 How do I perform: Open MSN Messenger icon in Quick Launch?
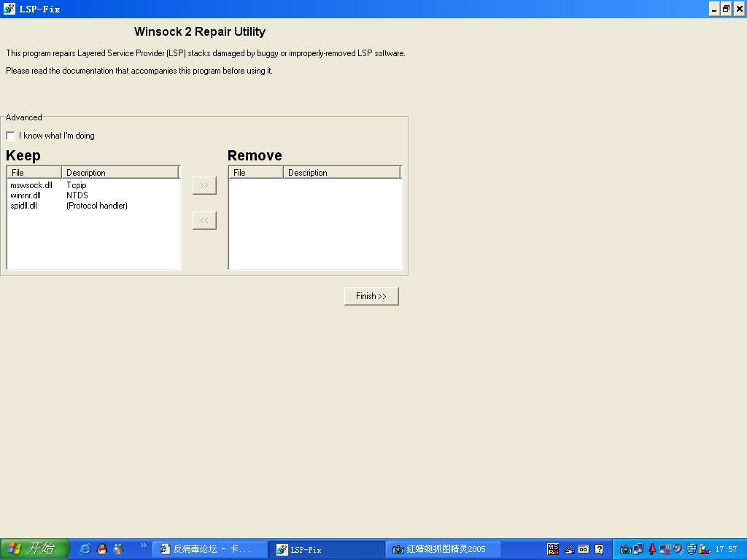click(118, 549)
